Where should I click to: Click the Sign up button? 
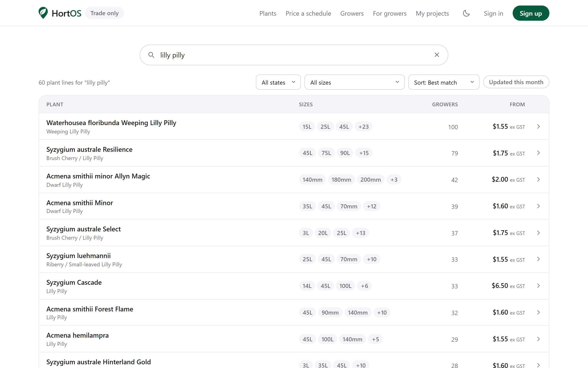(531, 13)
